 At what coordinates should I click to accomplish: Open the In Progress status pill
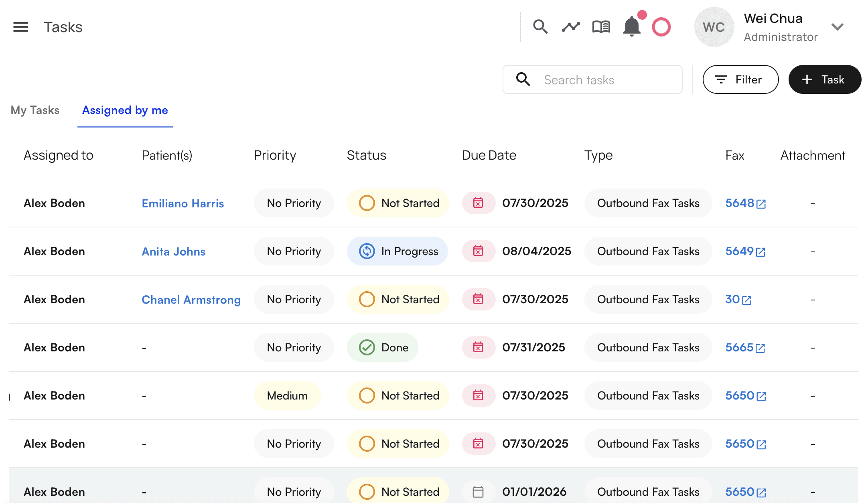[x=397, y=251]
